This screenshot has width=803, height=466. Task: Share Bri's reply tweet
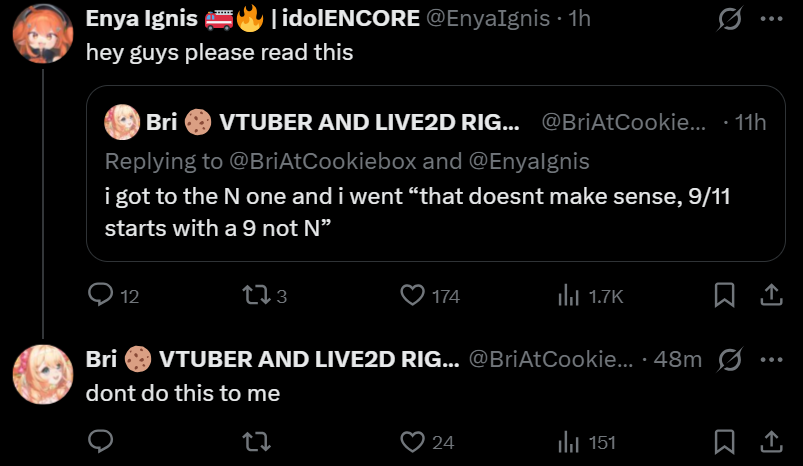[x=771, y=441]
